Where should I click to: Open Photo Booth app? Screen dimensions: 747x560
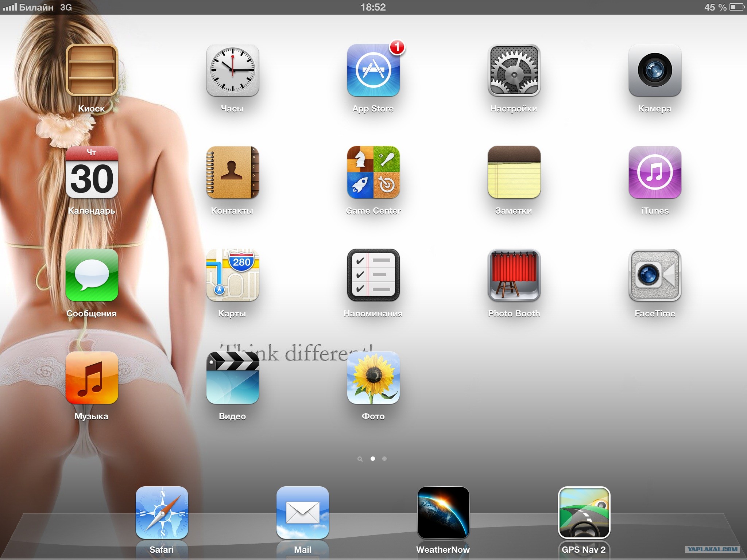click(x=514, y=275)
